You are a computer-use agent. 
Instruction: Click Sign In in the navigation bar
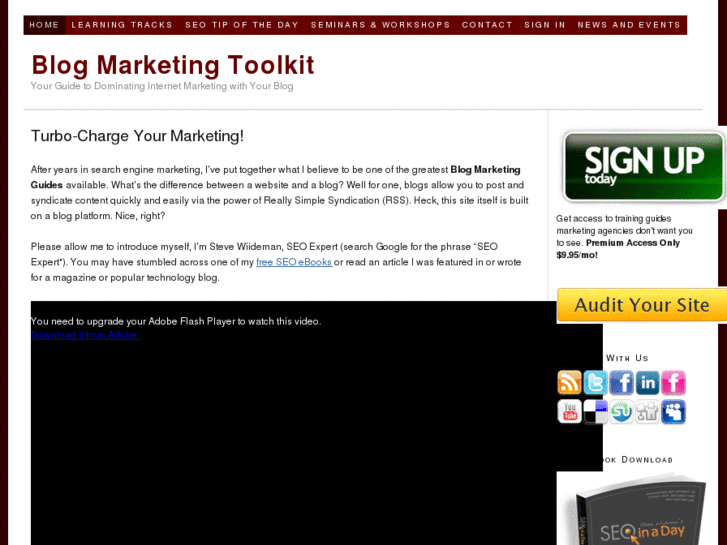pos(545,25)
